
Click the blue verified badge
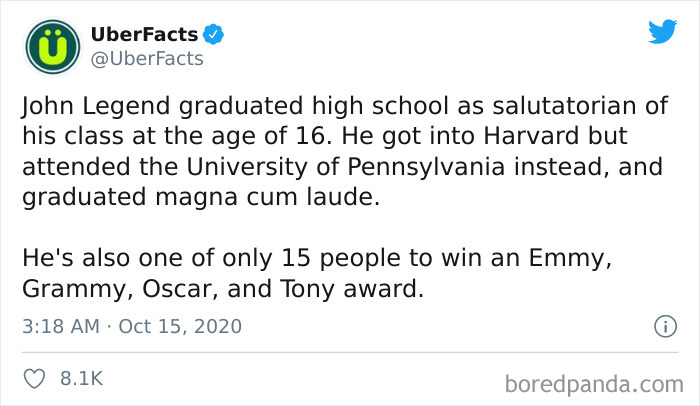214,35
